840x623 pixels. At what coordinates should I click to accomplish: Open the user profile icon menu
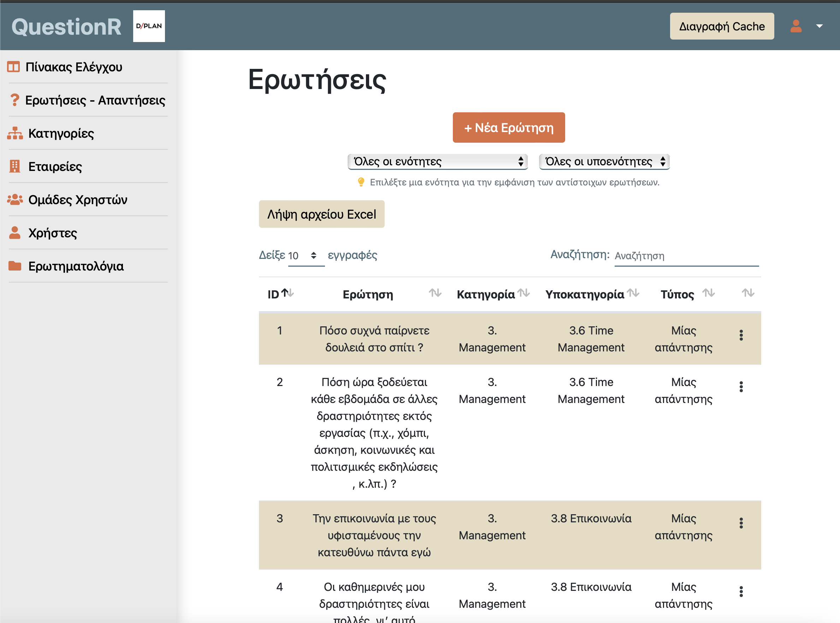[796, 26]
